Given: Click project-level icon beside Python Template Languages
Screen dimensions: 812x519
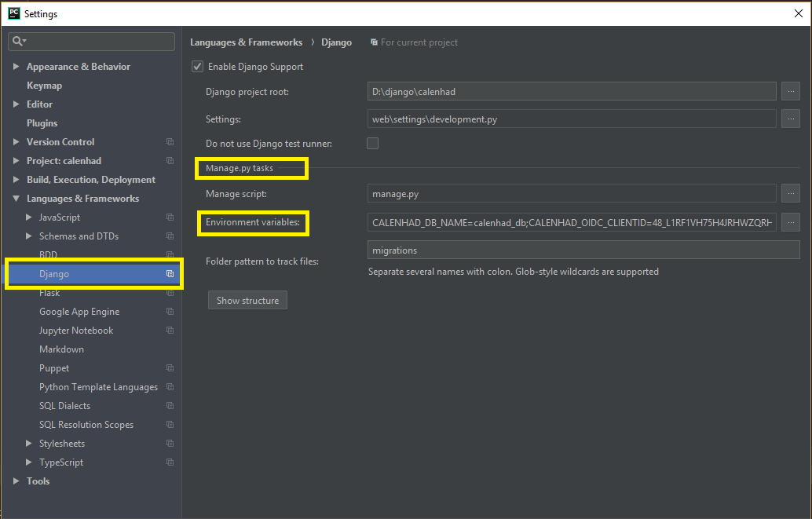Looking at the screenshot, I should 170,387.
